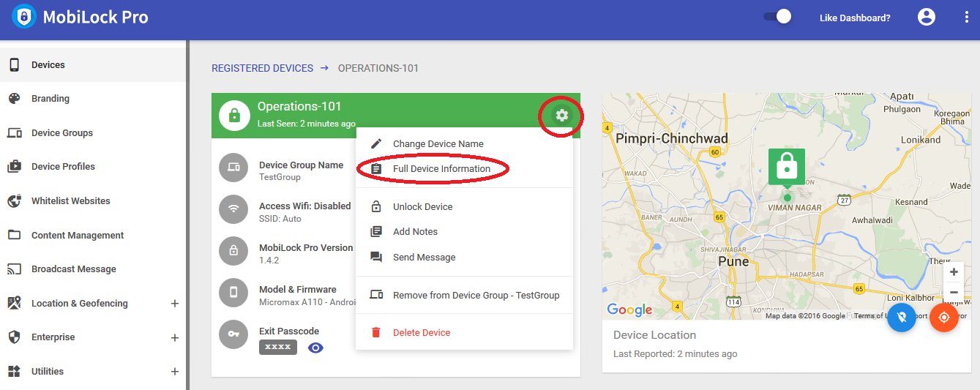Click the Location & Geofencing map icon
The height and width of the screenshot is (390, 980).
(x=14, y=303)
